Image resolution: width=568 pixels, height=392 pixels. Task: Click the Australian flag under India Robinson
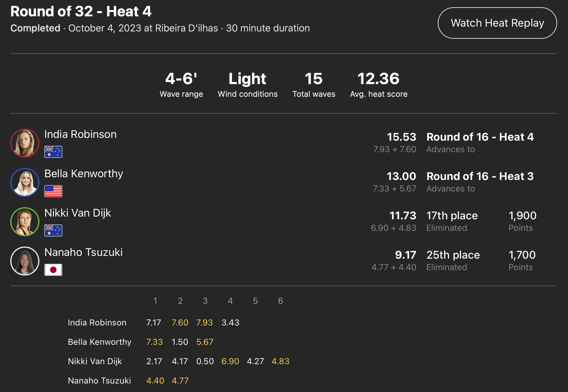[x=53, y=152]
